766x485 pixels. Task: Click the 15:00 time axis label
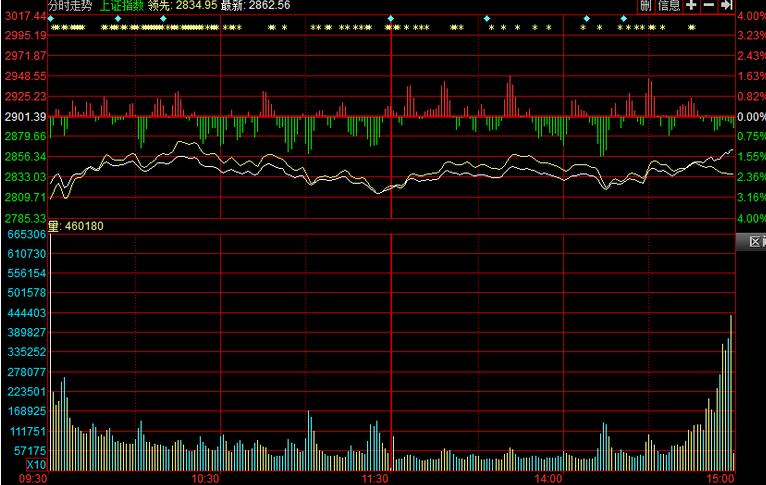click(720, 479)
